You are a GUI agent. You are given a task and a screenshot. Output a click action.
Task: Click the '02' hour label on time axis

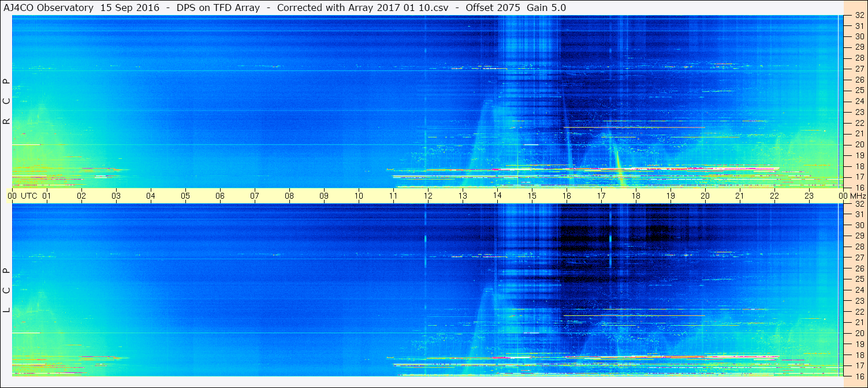click(x=81, y=196)
